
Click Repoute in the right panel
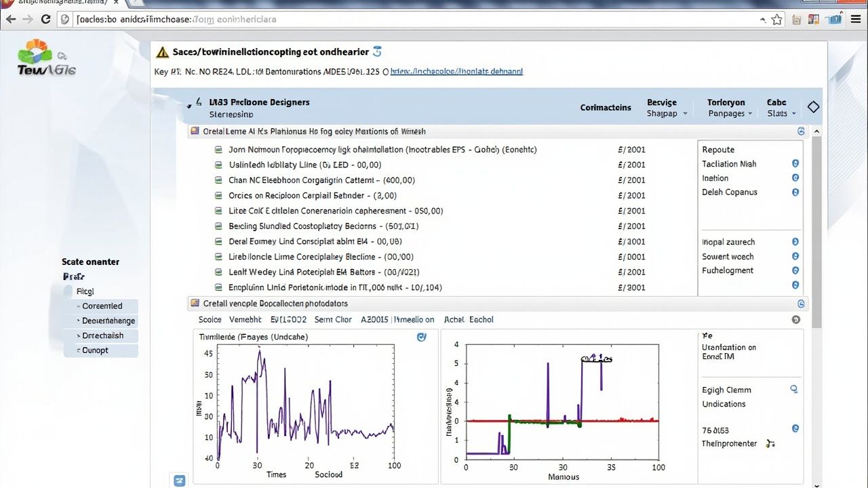tap(718, 150)
